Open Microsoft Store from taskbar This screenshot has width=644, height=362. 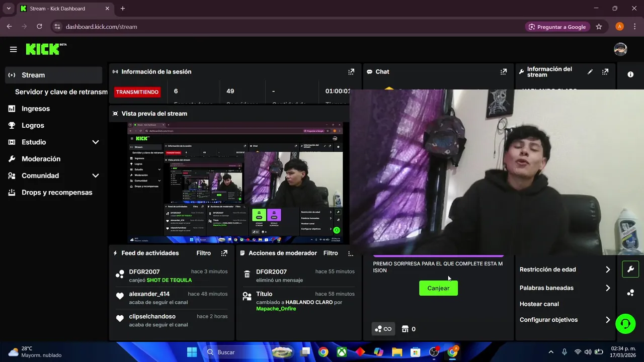point(415,352)
